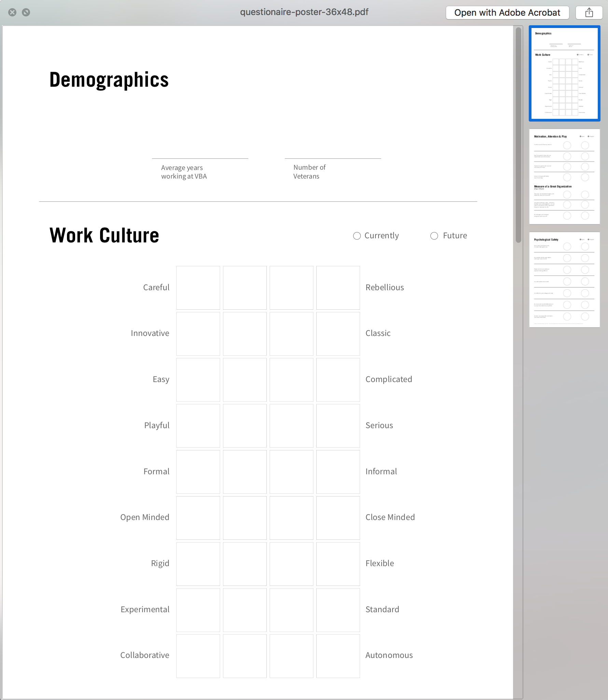
Task: Click the box nearest Collaborative
Action: click(198, 656)
